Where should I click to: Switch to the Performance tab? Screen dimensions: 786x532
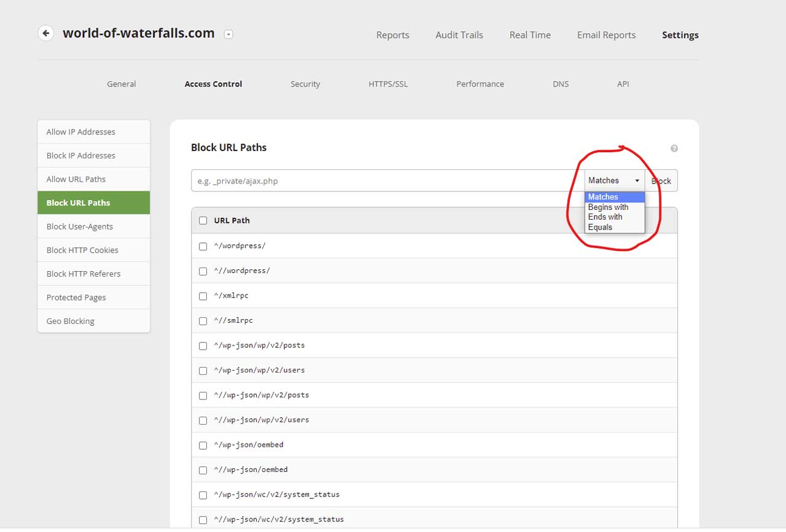tap(480, 84)
